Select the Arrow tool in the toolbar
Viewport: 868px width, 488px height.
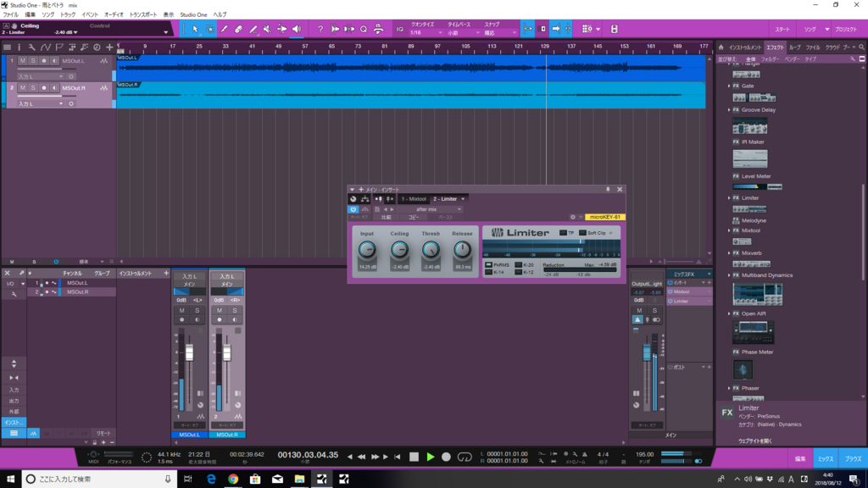195,29
